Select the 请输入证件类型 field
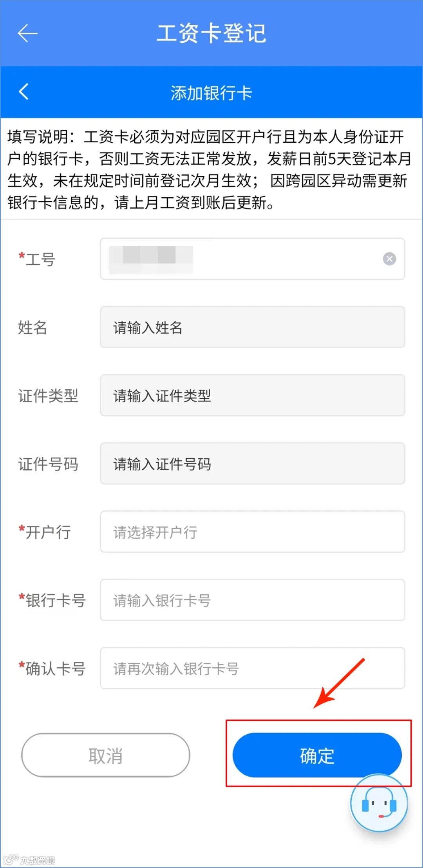The height and width of the screenshot is (868, 423). pyautogui.click(x=252, y=396)
